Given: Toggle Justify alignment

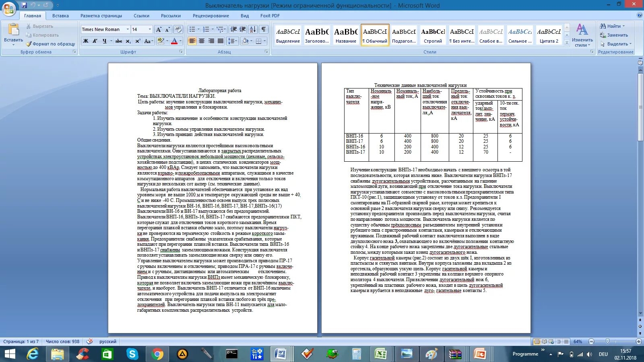Looking at the screenshot, I should [x=221, y=41].
